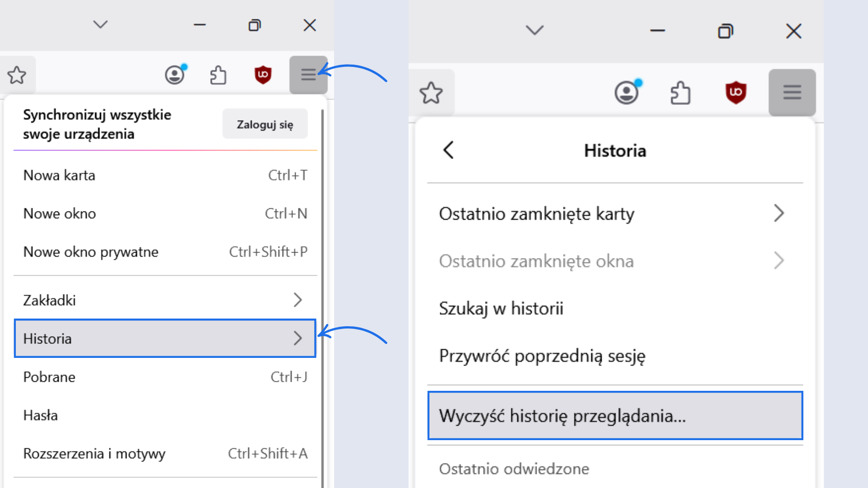Choose Szukaj w historii
Screen dimensions: 868x488
[501, 308]
